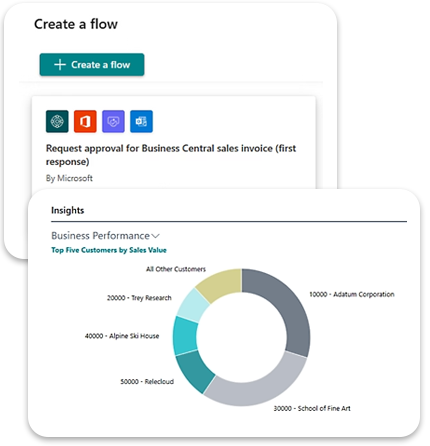
Task: Click the purple Approvals connector icon
Action: point(113,121)
